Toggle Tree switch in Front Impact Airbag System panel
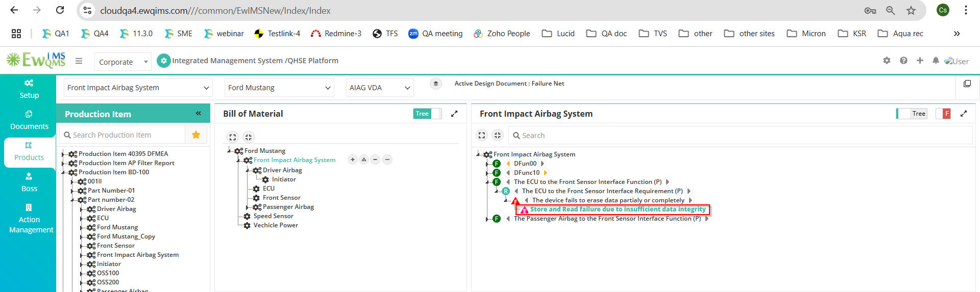The image size is (980, 292). click(912, 114)
